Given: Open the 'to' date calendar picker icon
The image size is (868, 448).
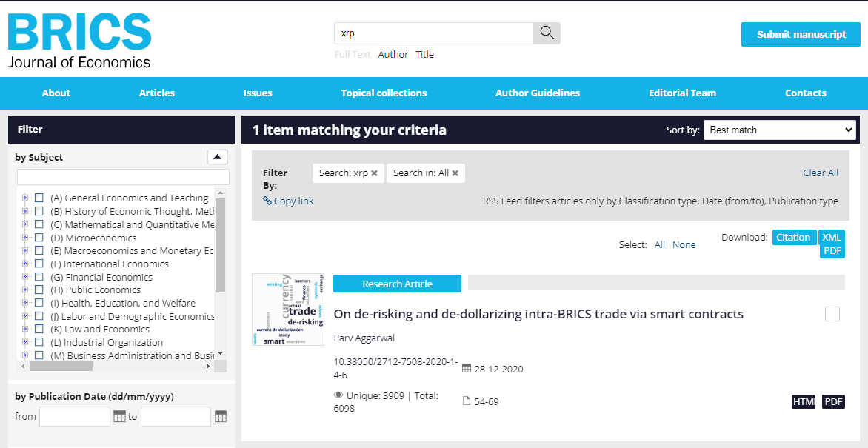Looking at the screenshot, I should (220, 416).
